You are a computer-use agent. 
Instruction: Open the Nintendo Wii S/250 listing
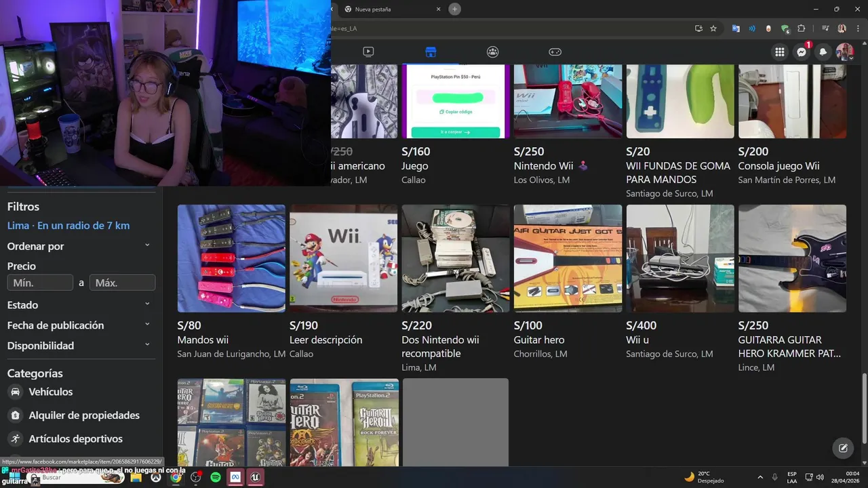point(568,102)
